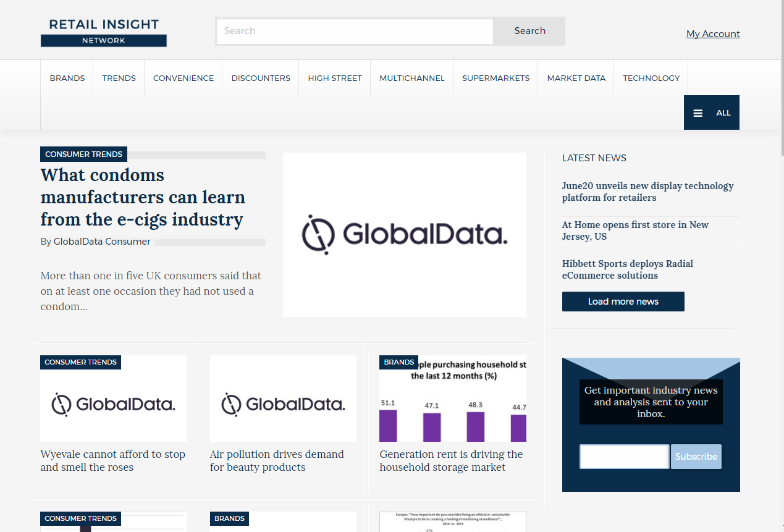Navigate to the SUPERMARKETS category
The height and width of the screenshot is (532, 784).
[495, 78]
